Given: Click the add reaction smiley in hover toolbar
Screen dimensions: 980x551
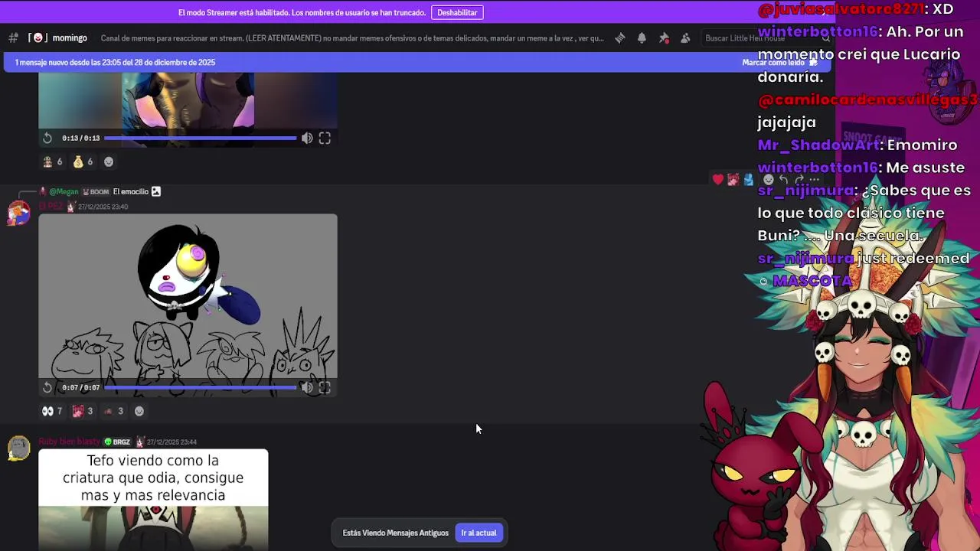Looking at the screenshot, I should tap(768, 180).
